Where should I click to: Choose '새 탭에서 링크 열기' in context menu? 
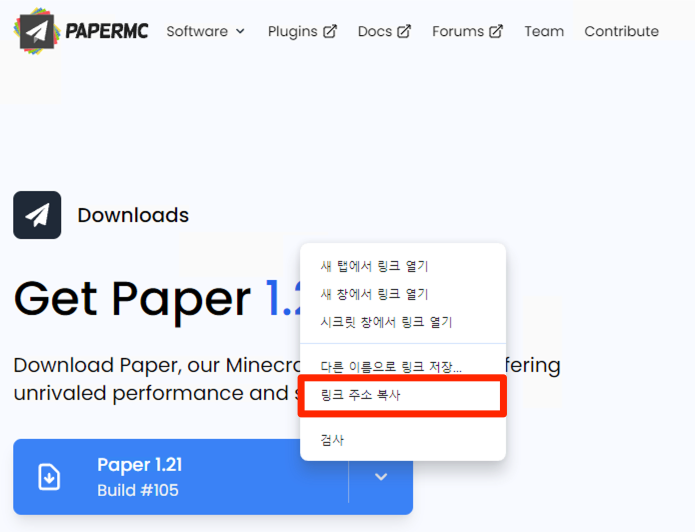tap(403, 266)
